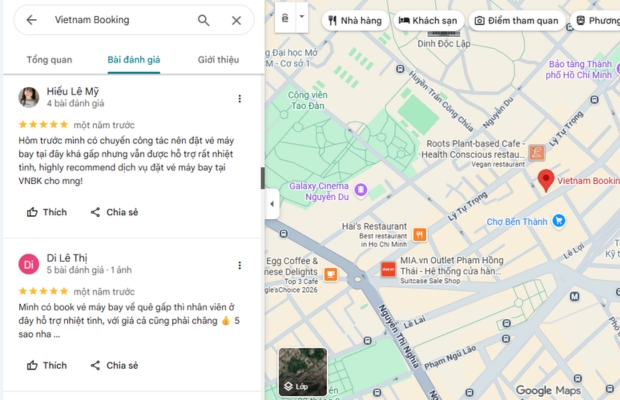Click the red Vietnam Booking map pin
Viewport: 620px width, 400px height.
point(546,180)
